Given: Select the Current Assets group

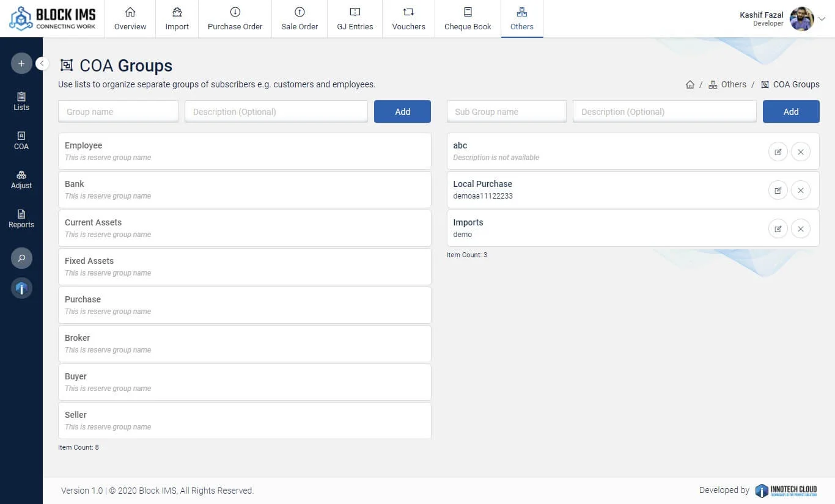Looking at the screenshot, I should point(245,228).
